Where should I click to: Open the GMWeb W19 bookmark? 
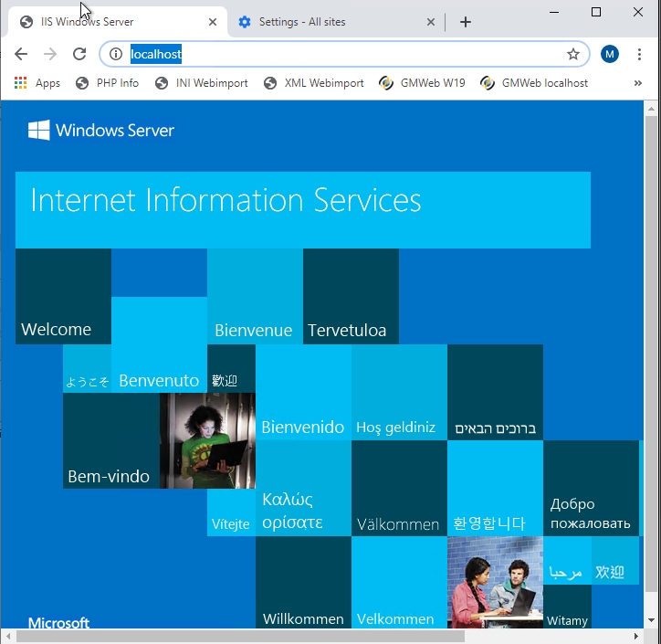[x=422, y=83]
